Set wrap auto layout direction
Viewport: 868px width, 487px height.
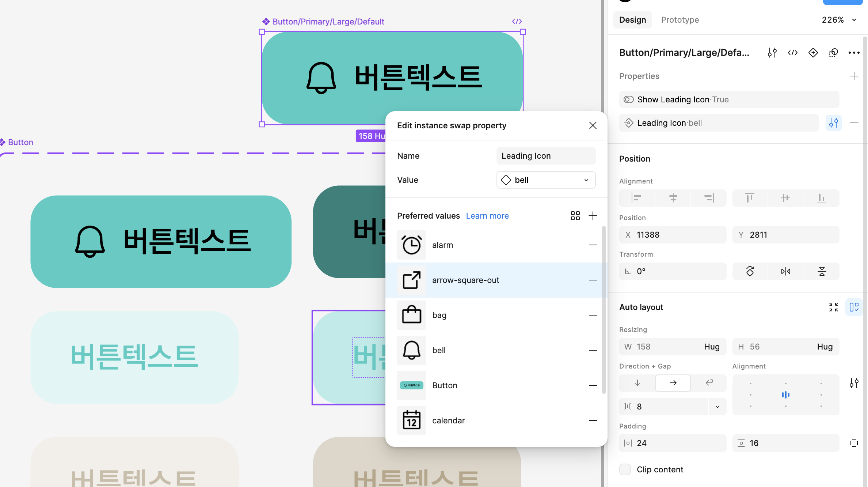709,383
